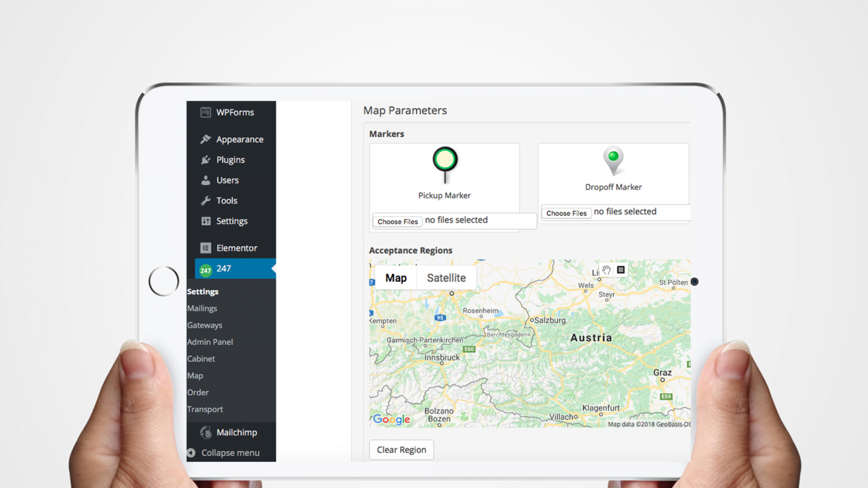Click the 'Acceptance Regions' heading
The width and height of the screenshot is (868, 488).
[411, 251]
